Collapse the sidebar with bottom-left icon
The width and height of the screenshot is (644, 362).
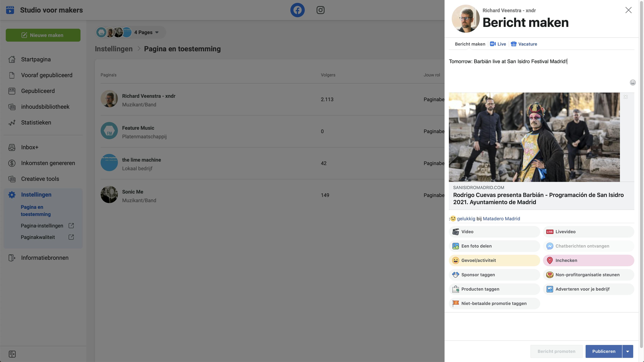12,354
